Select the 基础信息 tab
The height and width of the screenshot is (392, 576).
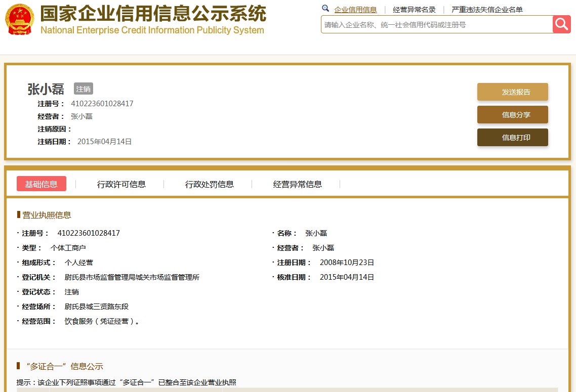42,184
